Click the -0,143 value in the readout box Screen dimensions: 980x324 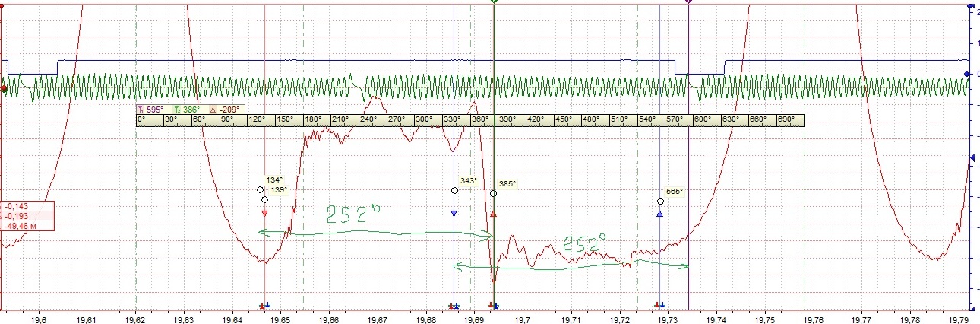point(17,207)
